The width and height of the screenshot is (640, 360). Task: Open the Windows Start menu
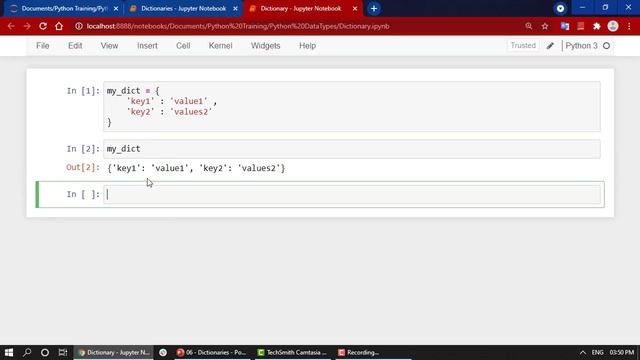point(9,352)
